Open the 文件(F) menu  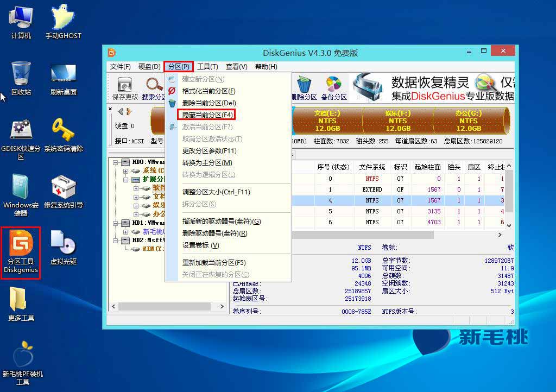[120, 67]
